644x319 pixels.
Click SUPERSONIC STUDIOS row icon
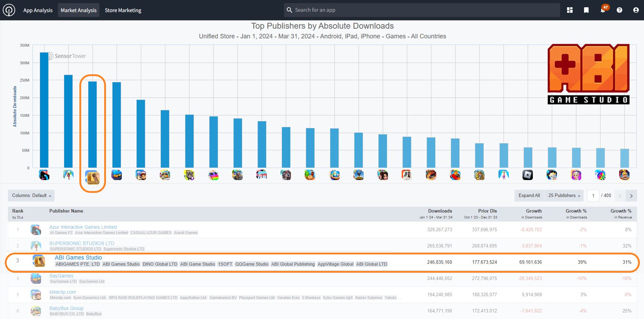(x=36, y=246)
